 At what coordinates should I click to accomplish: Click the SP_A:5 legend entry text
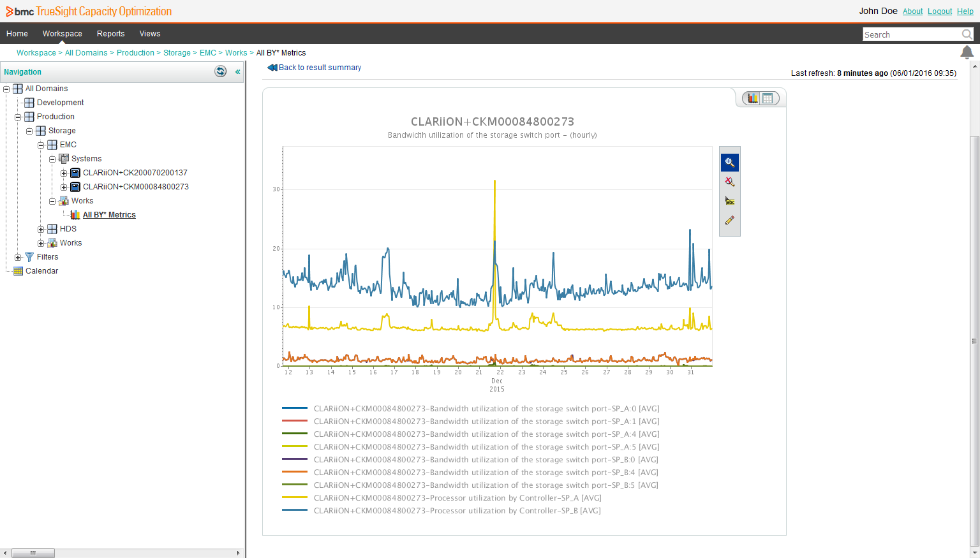(487, 447)
